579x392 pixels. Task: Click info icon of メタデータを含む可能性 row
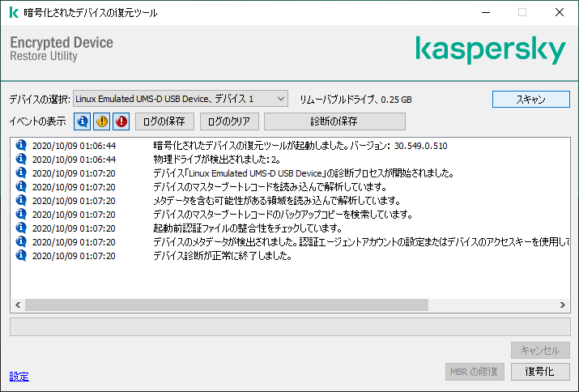[x=21, y=200]
